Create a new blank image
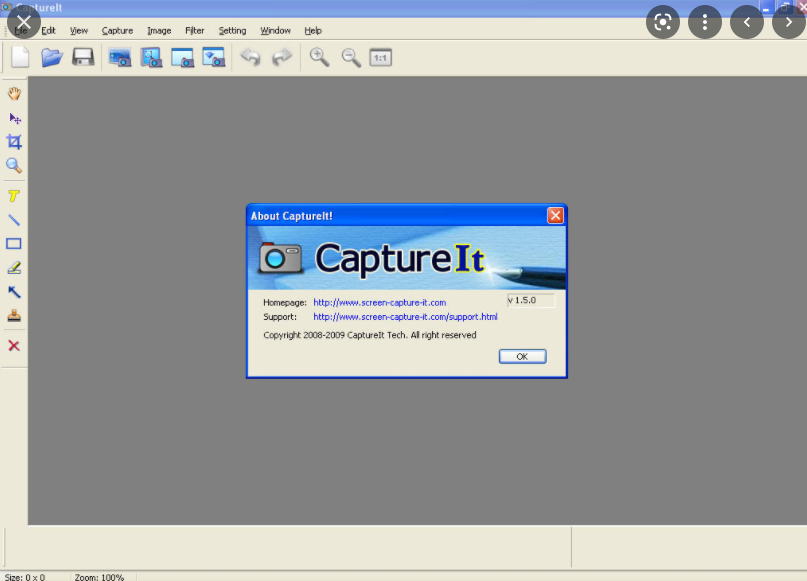807x581 pixels. pyautogui.click(x=20, y=57)
